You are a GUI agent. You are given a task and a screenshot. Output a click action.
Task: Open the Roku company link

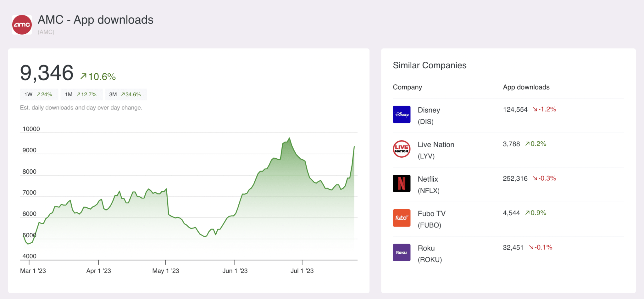[x=426, y=248]
